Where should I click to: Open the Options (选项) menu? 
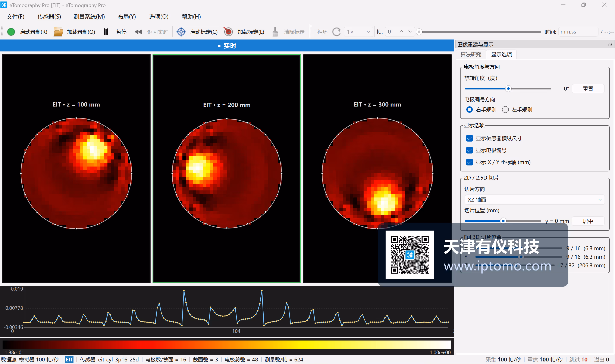[x=159, y=17]
